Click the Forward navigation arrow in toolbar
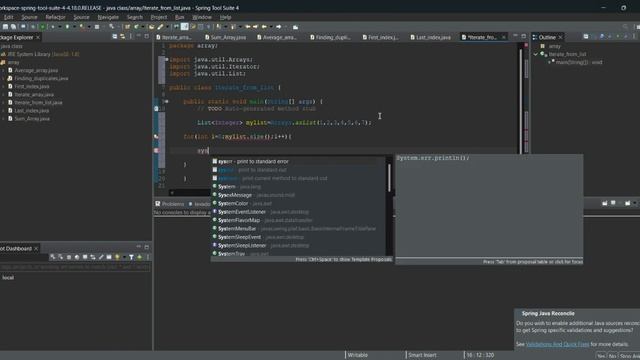640x360 pixels. pyautogui.click(x=279, y=27)
